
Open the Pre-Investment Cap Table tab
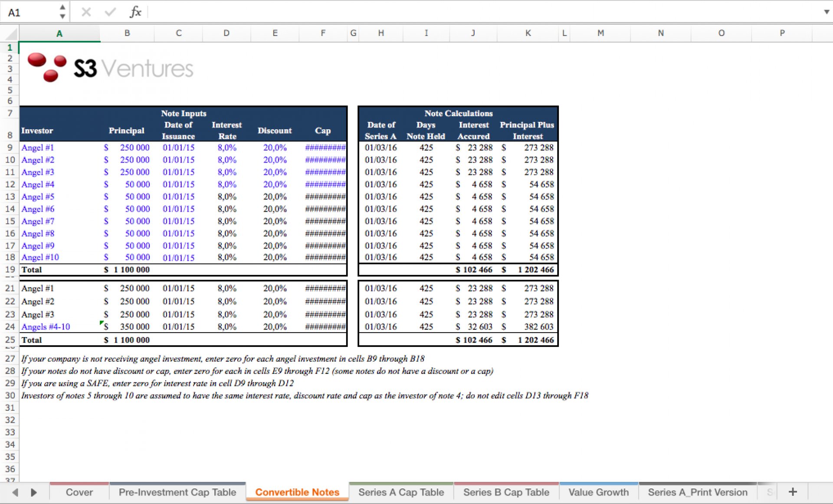point(177,492)
